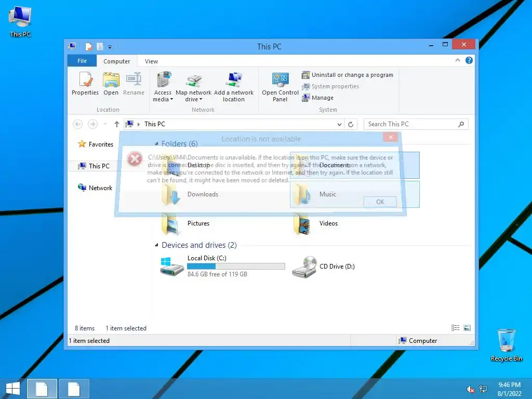The image size is (532, 399).
Task: Click the Local Disk capacity bar
Action: (x=236, y=267)
